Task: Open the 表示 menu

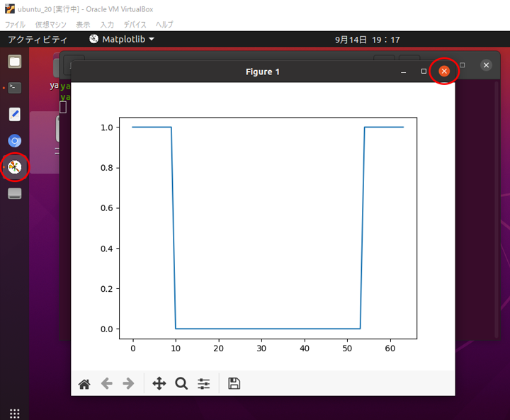Action: pyautogui.click(x=83, y=25)
